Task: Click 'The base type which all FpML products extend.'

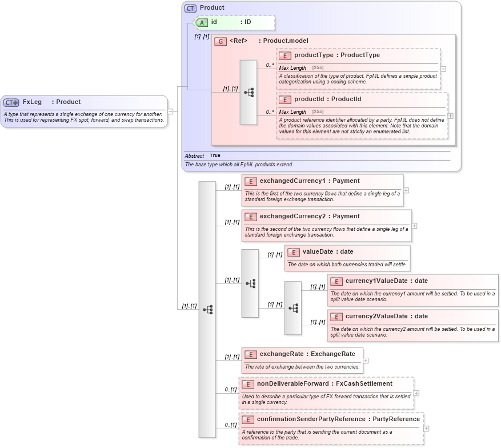Action: click(x=239, y=165)
